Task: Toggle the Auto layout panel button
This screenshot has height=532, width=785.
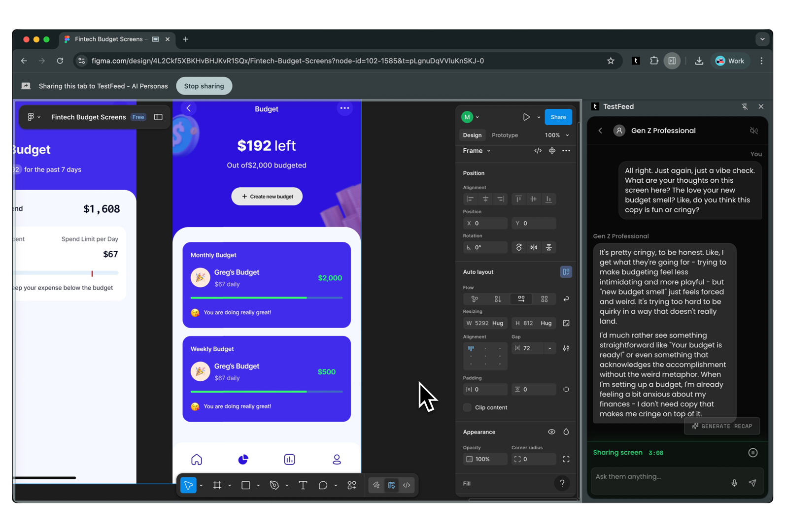Action: [x=566, y=272]
